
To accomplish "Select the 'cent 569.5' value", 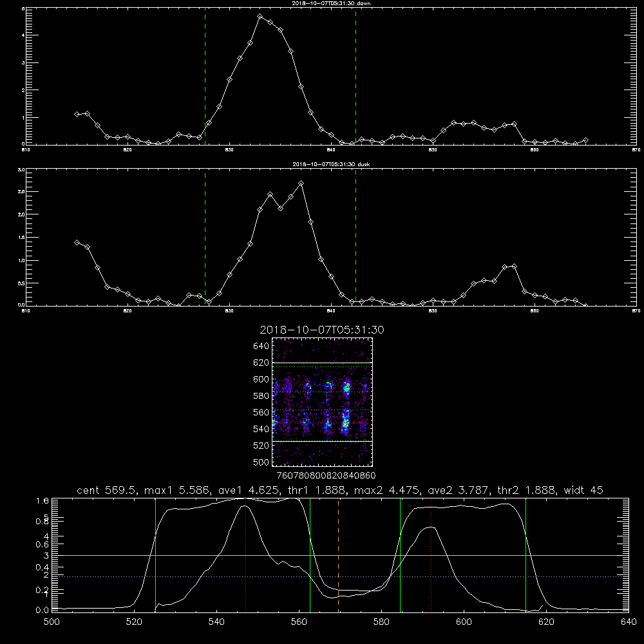I will pos(108,490).
